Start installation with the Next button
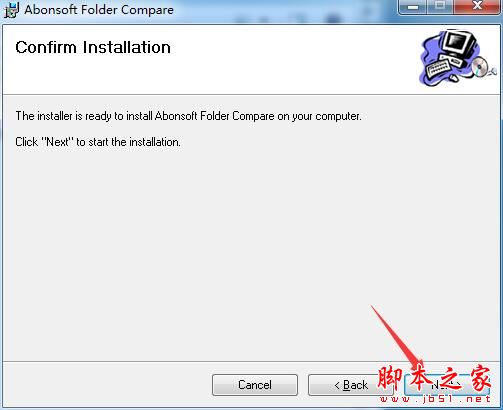Viewport: 503px width, 410px height. [x=447, y=385]
